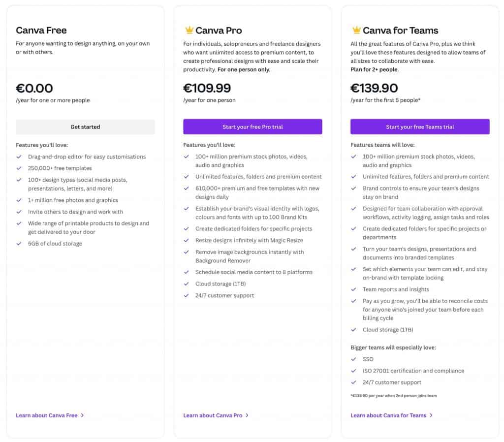Viewport: 504px width, 442px height.
Task: Select the checkmark beside ISO 27001 certification
Action: (x=354, y=371)
